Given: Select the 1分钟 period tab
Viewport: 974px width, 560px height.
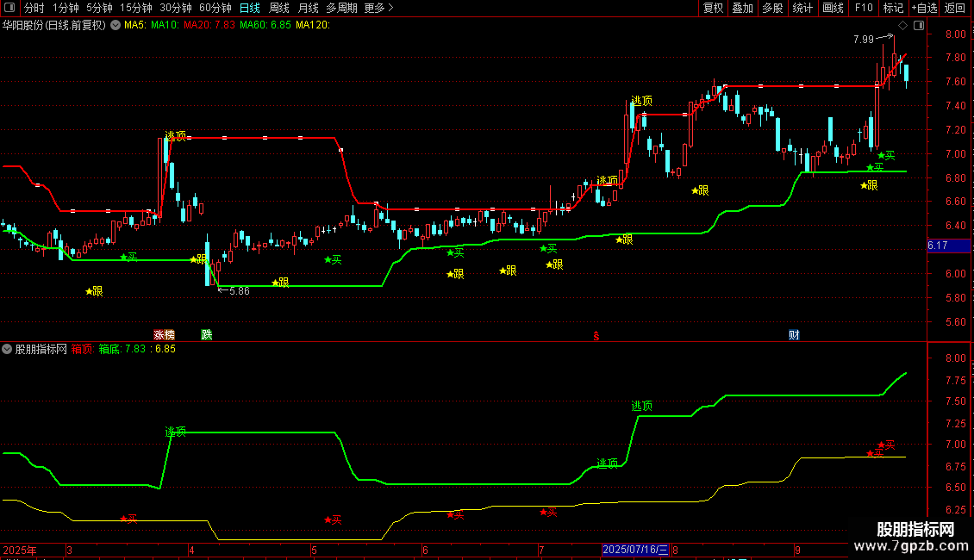Looking at the screenshot, I should pyautogui.click(x=66, y=8).
